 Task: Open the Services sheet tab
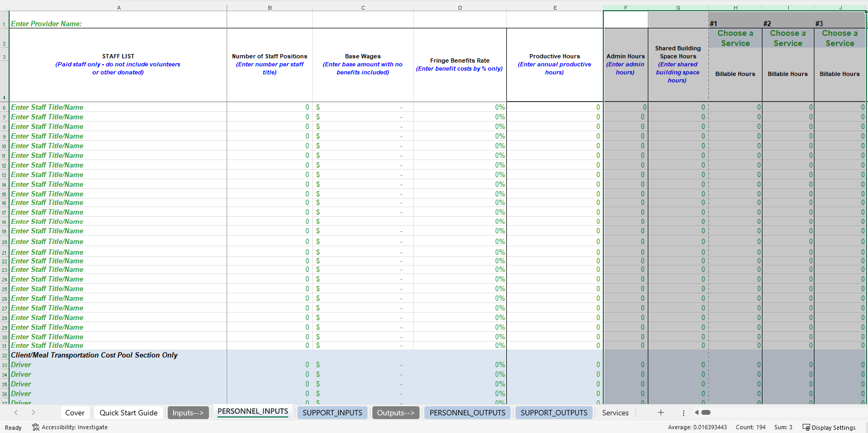(615, 413)
